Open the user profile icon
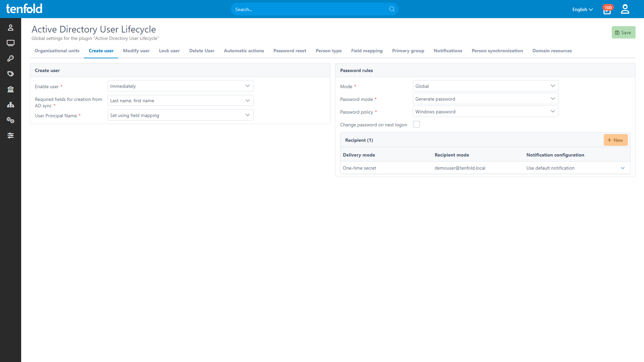 point(625,9)
